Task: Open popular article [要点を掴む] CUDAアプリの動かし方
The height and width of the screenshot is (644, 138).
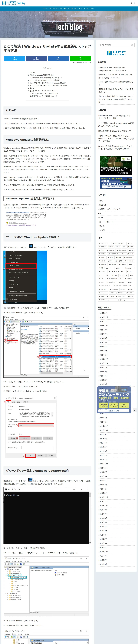Action: pos(115,131)
